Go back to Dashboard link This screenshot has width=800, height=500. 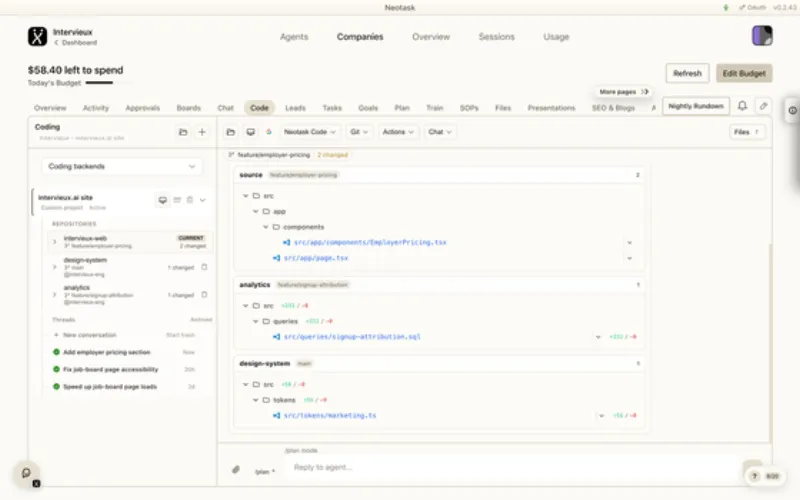click(x=76, y=43)
